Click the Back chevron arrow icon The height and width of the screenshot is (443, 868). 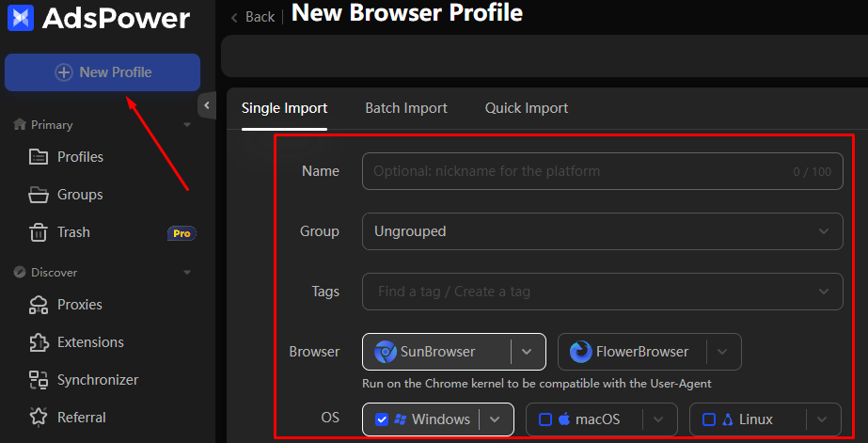pyautogui.click(x=234, y=18)
